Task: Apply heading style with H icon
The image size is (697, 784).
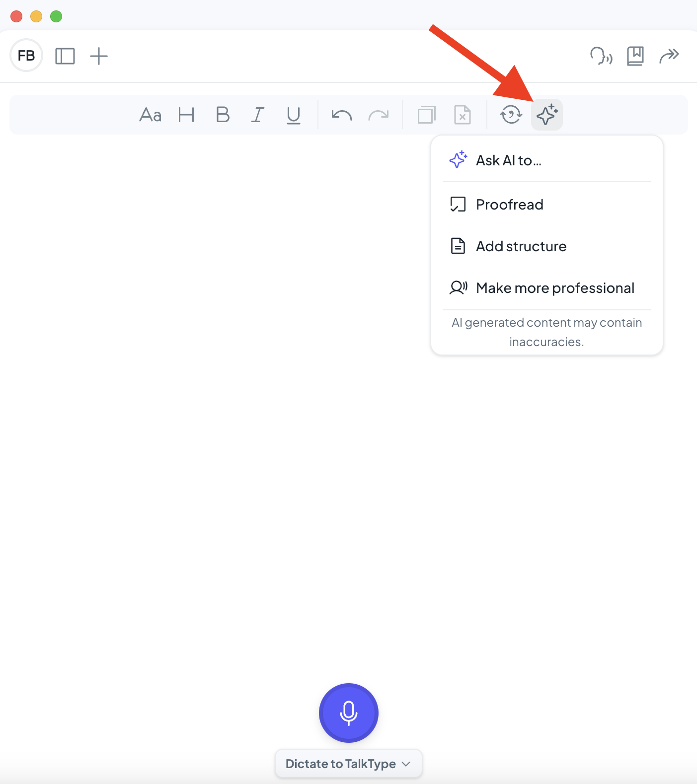Action: click(186, 115)
